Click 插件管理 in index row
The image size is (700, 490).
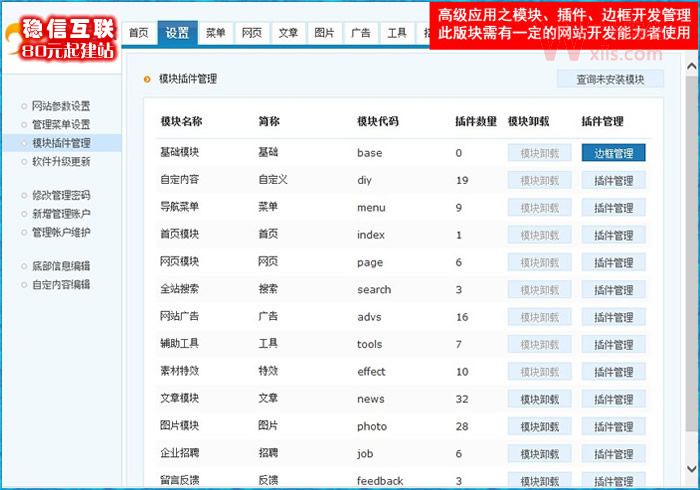(613, 235)
